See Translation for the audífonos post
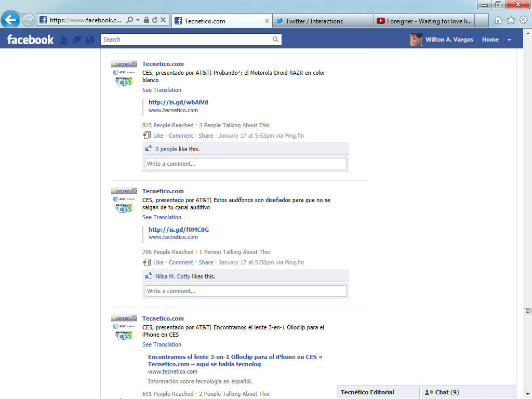The width and height of the screenshot is (532, 399). coord(162,217)
